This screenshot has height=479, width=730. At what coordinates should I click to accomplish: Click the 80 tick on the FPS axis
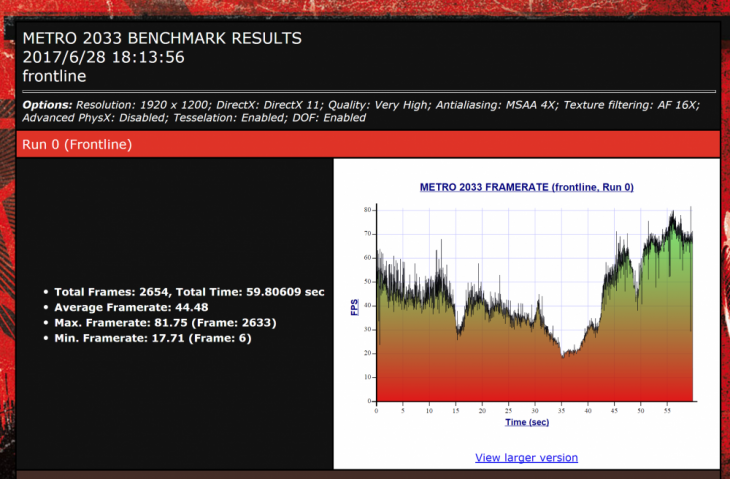click(x=367, y=210)
